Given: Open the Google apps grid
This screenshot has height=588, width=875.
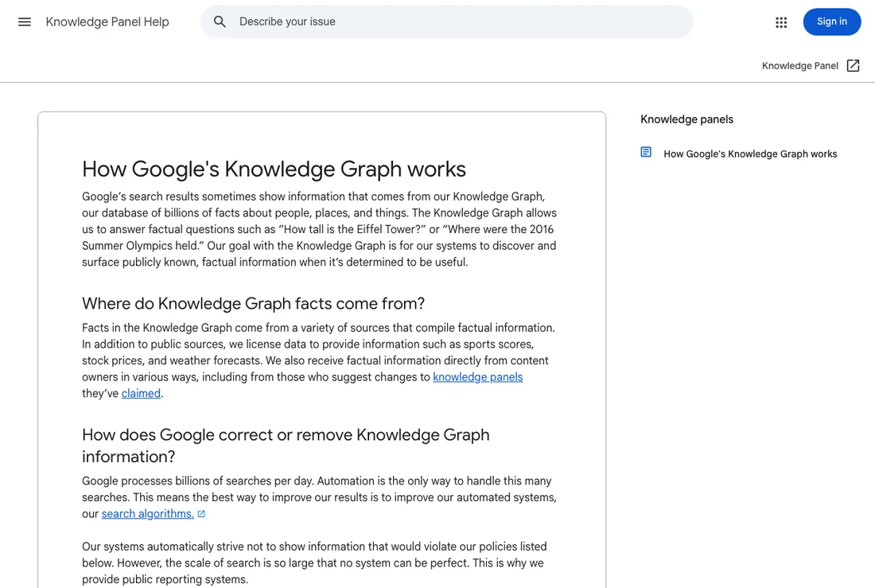Looking at the screenshot, I should 780,22.
